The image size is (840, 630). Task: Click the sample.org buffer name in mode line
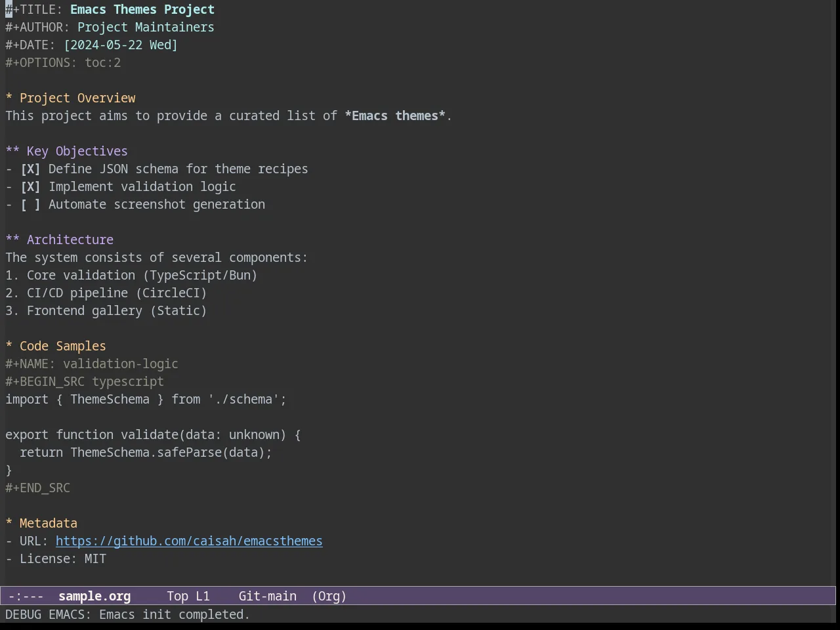coord(94,597)
